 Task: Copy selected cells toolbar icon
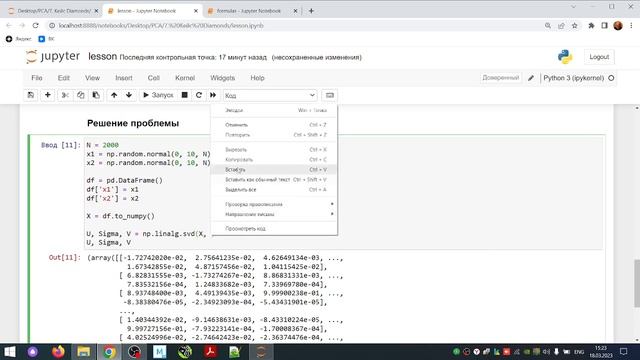(80, 95)
